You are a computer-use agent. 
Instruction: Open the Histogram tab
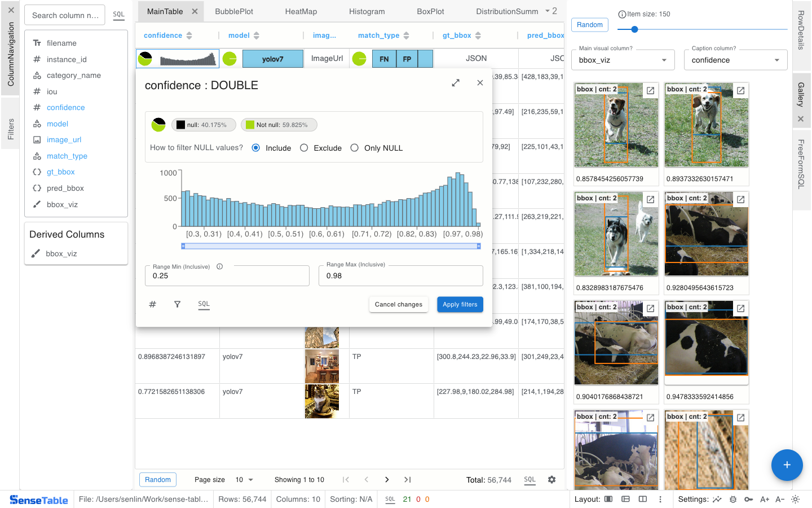[367, 11]
